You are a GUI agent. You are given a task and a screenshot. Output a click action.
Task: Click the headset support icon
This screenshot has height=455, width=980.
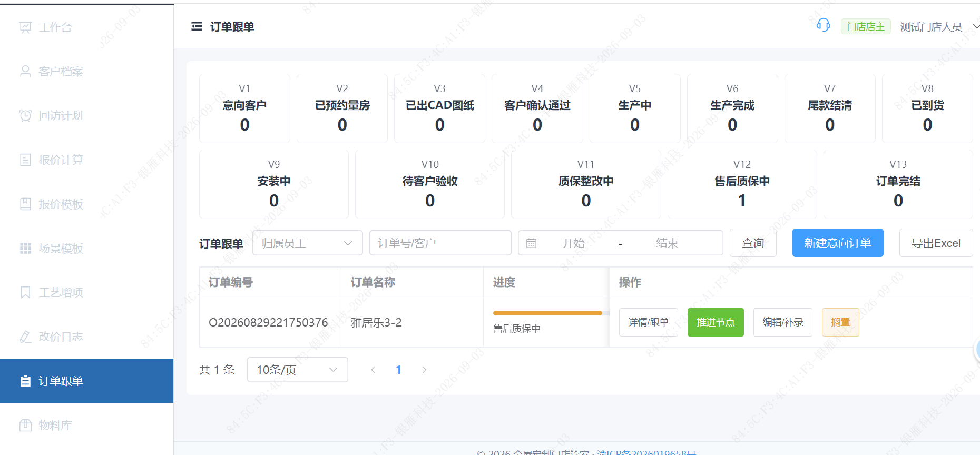point(823,25)
